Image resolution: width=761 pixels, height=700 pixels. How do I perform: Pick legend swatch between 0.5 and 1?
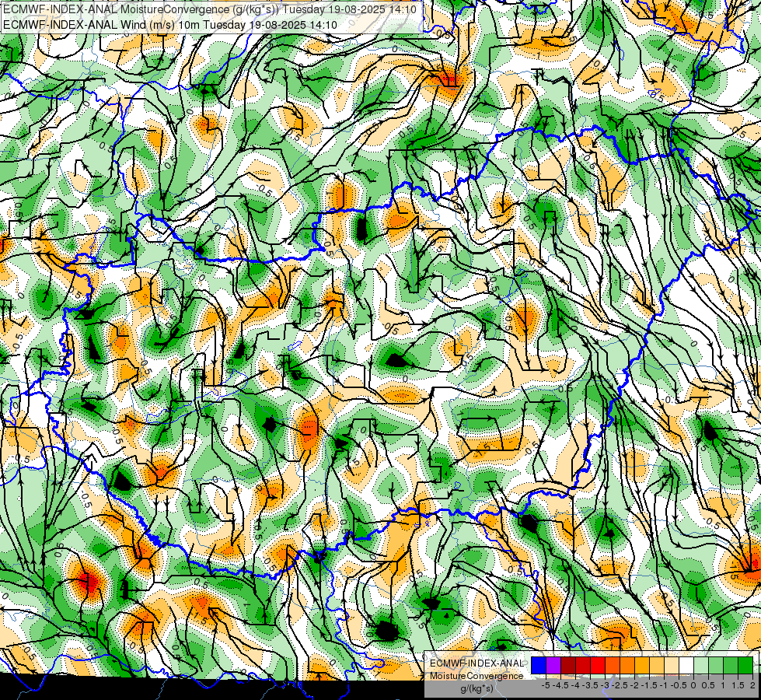pyautogui.click(x=716, y=665)
